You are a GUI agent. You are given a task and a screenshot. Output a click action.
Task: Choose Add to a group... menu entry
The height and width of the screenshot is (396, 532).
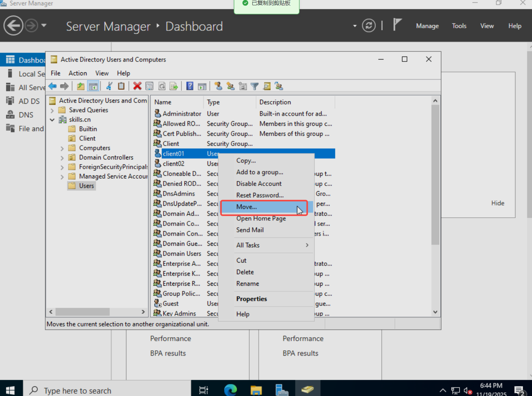[x=259, y=172]
